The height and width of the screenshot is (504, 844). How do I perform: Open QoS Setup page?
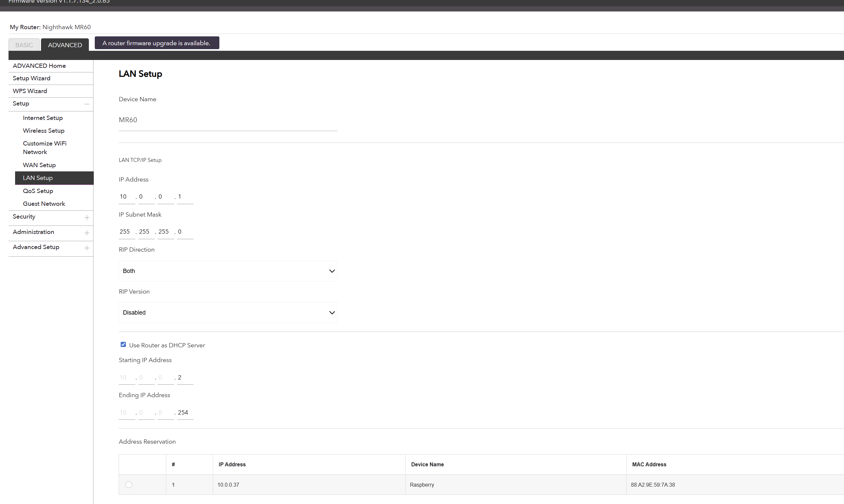click(38, 191)
